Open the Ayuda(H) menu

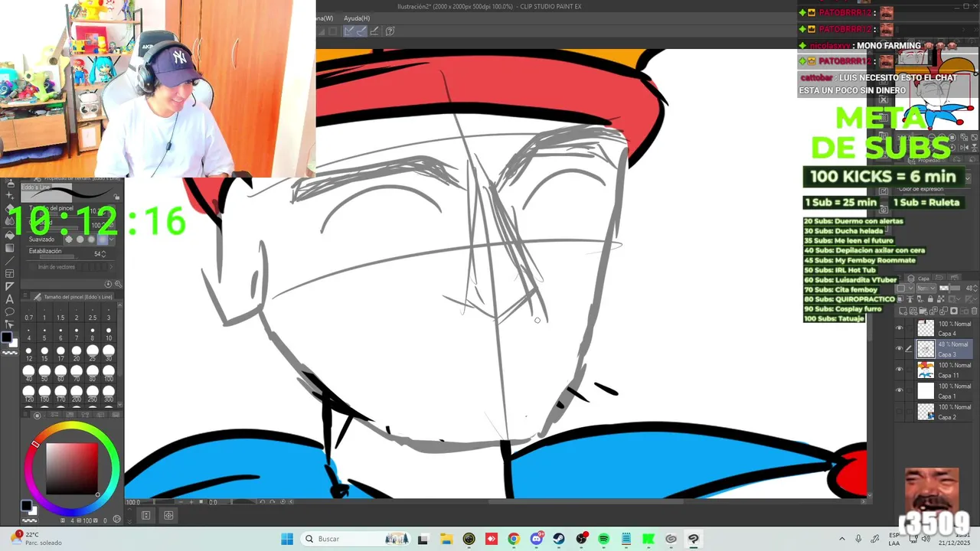(357, 18)
